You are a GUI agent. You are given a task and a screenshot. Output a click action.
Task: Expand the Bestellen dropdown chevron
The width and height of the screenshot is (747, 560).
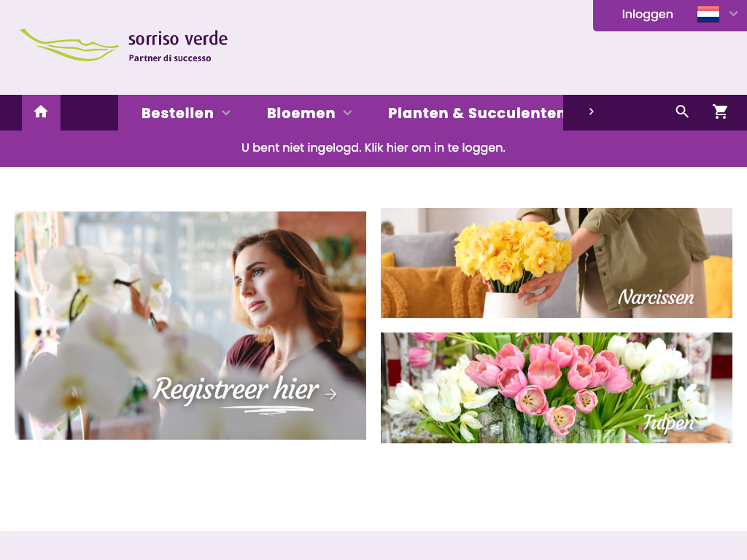click(x=226, y=113)
